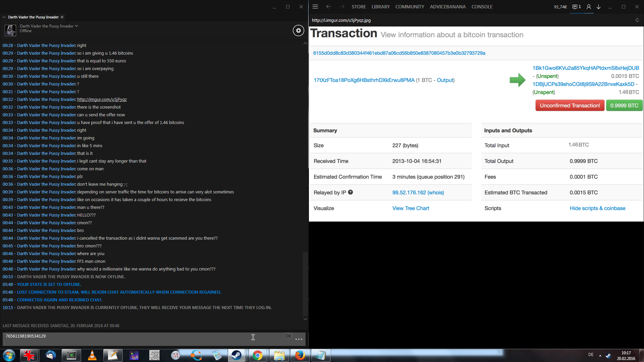Open chat settings gear icon
Screen dimensions: 644x362
click(298, 31)
